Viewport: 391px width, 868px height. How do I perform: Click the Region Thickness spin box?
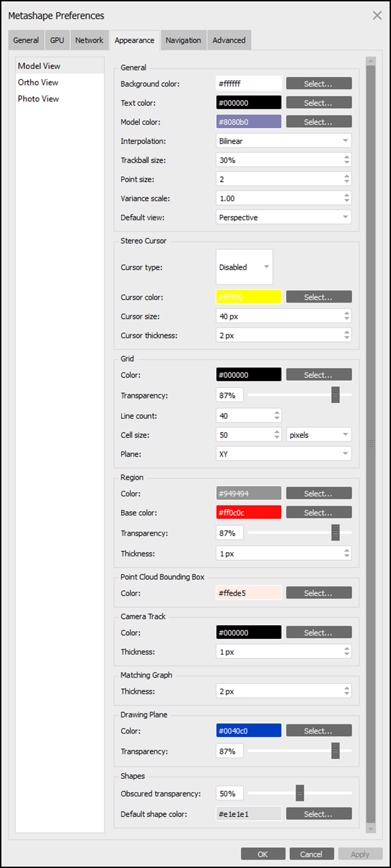point(284,554)
